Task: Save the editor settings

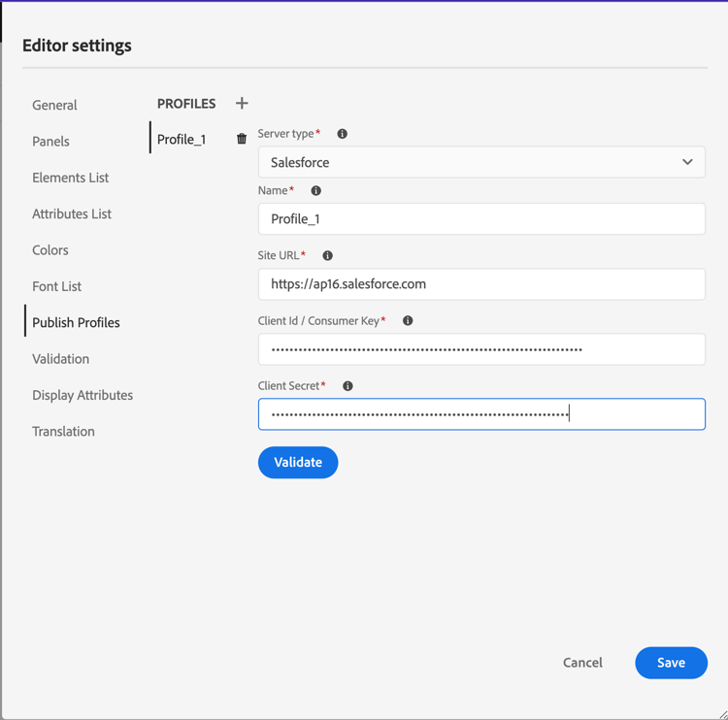Action: 671,663
